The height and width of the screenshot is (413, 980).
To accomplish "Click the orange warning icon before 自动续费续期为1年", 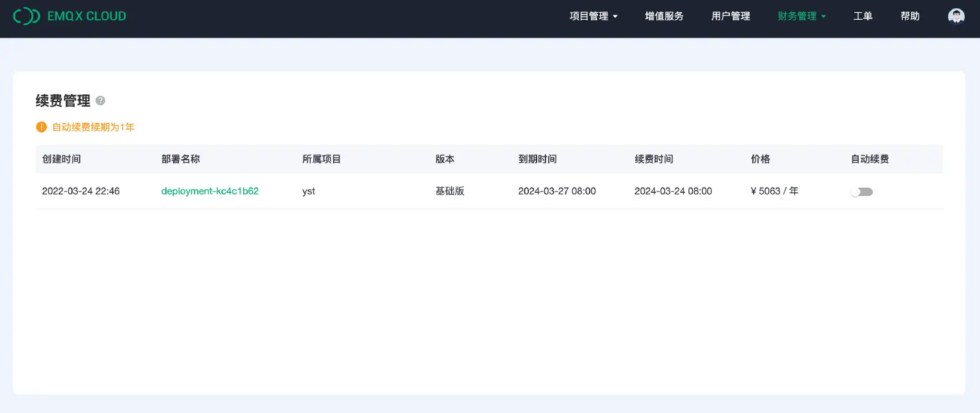I will click(41, 127).
